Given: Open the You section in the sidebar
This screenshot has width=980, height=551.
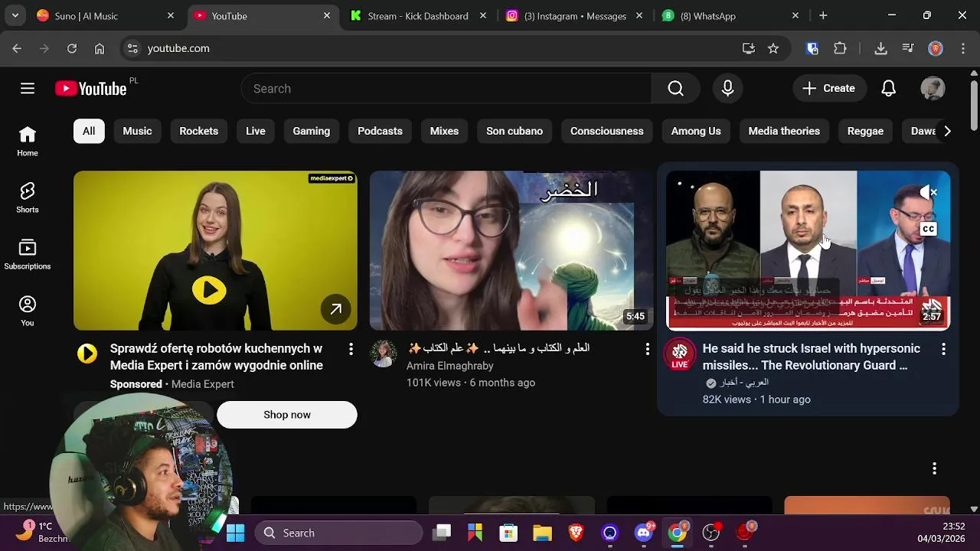Looking at the screenshot, I should coord(28,311).
